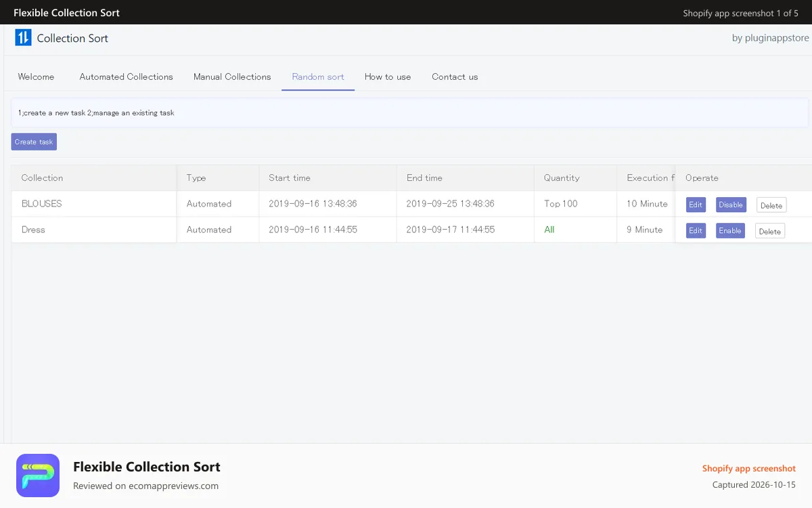The image size is (812, 508).
Task: Click the Top 100 quantity value
Action: click(561, 204)
